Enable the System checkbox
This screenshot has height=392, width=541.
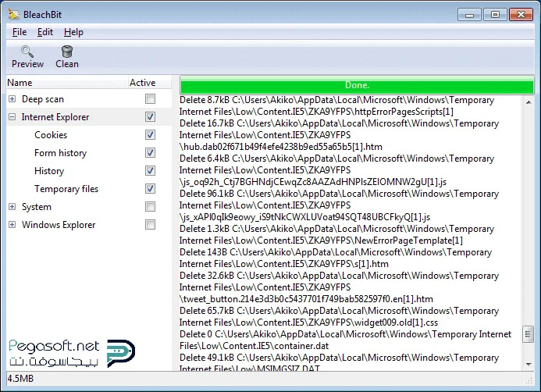tap(150, 207)
